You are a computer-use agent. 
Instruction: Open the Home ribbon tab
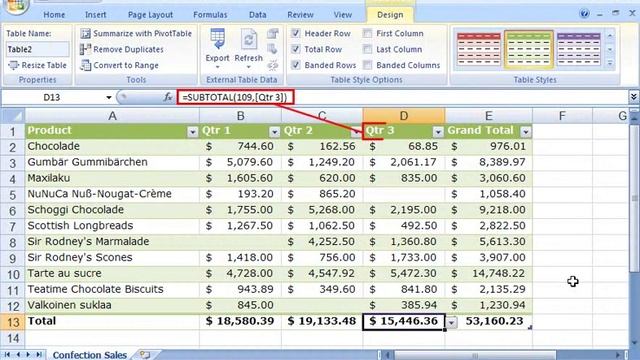click(54, 15)
